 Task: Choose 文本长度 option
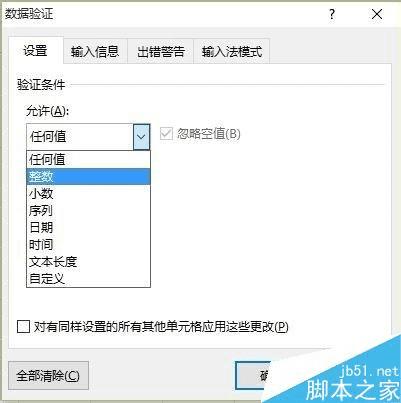tap(88, 262)
